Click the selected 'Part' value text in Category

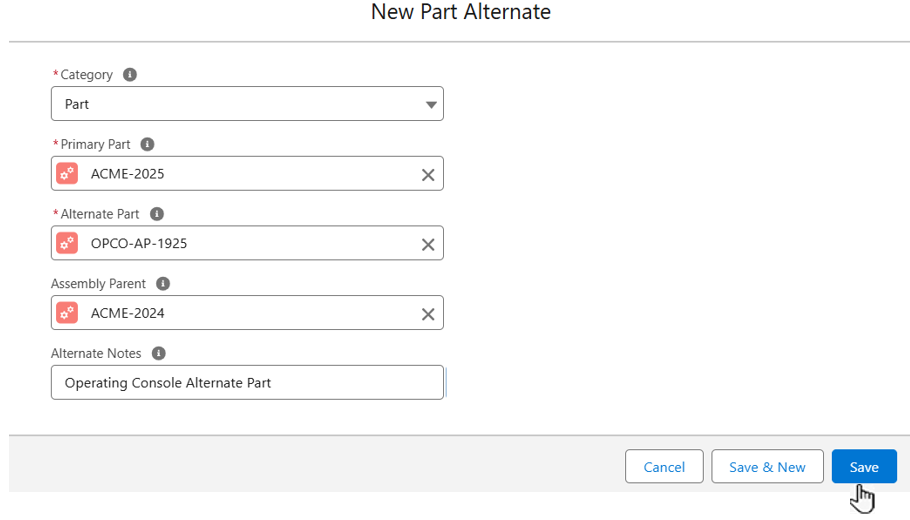tap(78, 104)
